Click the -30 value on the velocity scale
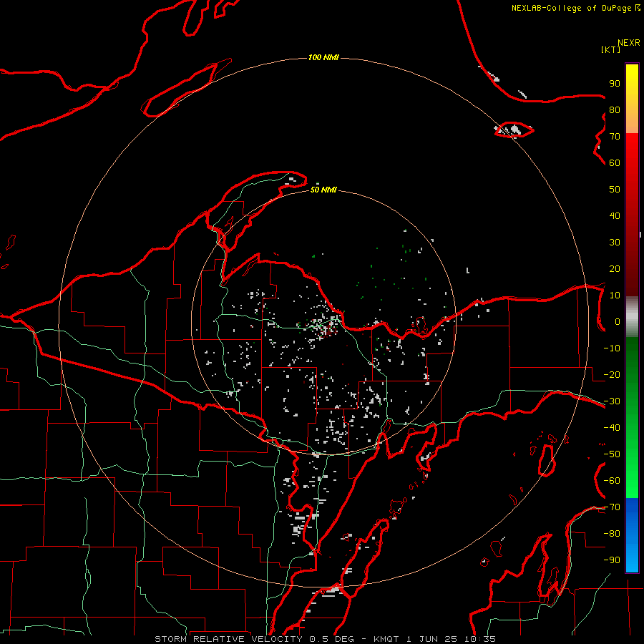Screen dimensions: 644x644 click(x=612, y=401)
